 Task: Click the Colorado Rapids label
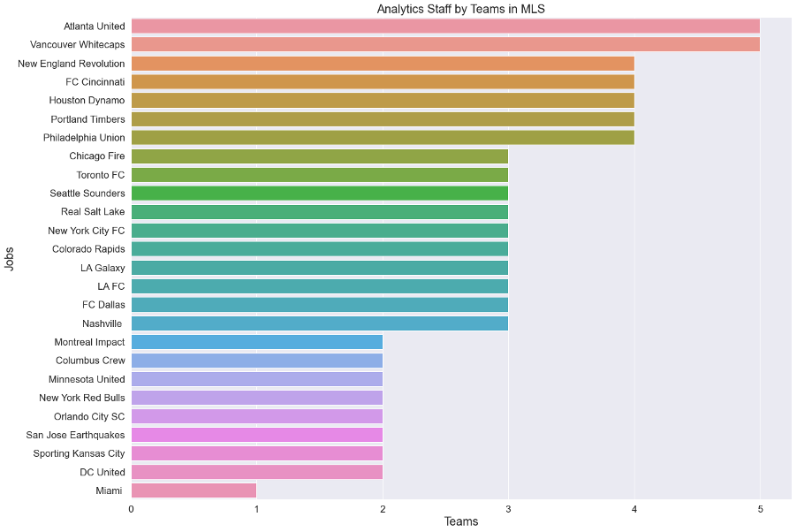pyautogui.click(x=88, y=249)
